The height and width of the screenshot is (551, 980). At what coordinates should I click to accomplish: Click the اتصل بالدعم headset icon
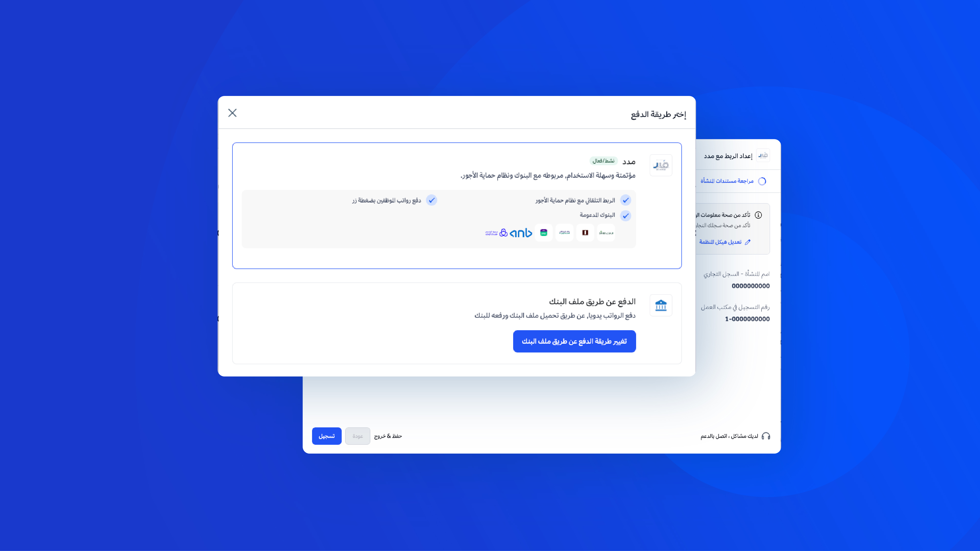[767, 436]
